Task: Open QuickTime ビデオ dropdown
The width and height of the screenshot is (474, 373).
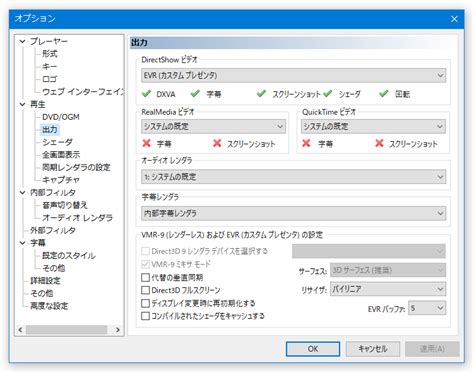Action: coord(373,126)
